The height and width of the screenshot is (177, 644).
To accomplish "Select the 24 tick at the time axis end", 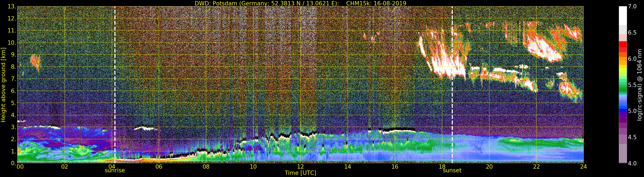I will [583, 167].
